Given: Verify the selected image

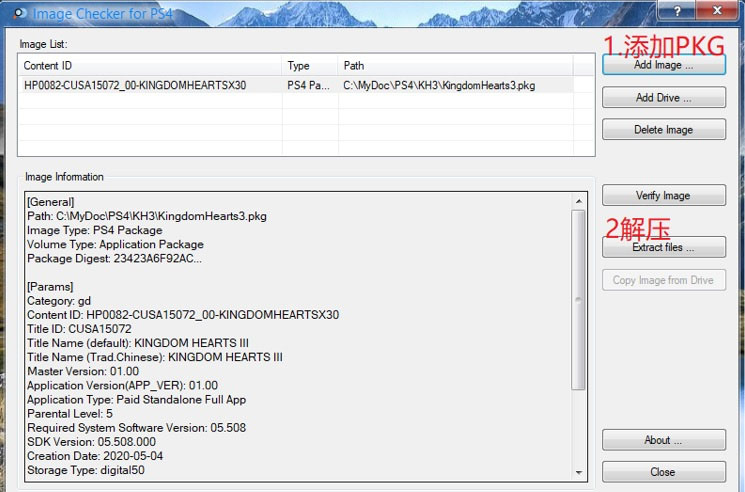Looking at the screenshot, I should (664, 195).
